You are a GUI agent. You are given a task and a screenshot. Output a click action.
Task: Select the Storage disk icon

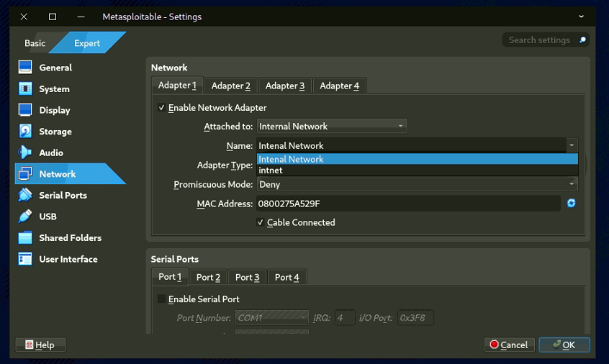[x=25, y=131]
